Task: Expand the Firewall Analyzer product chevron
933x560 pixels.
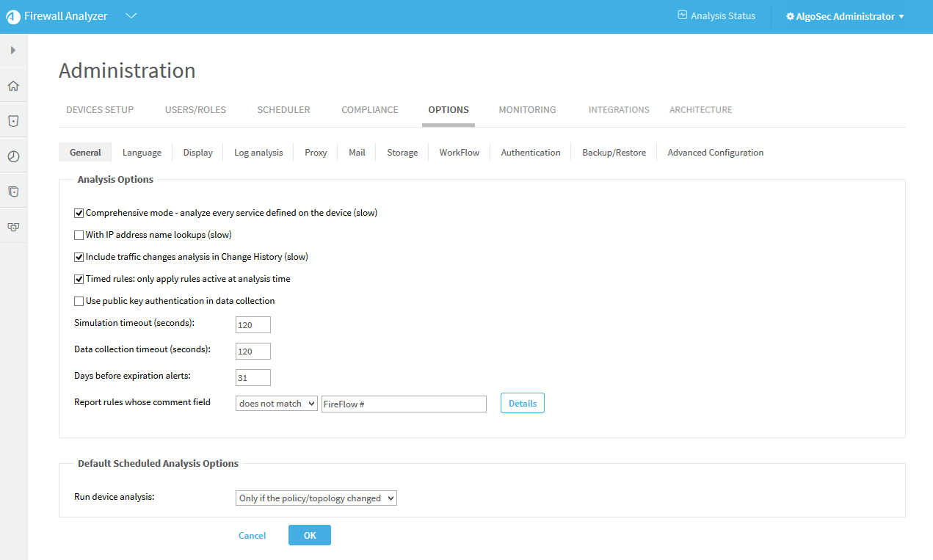Action: point(131,16)
